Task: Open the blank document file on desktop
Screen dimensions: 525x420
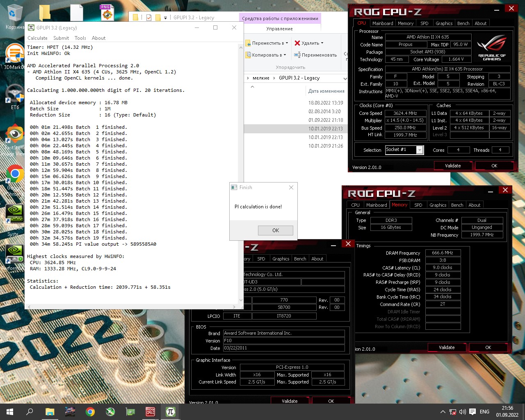Action: click(76, 13)
